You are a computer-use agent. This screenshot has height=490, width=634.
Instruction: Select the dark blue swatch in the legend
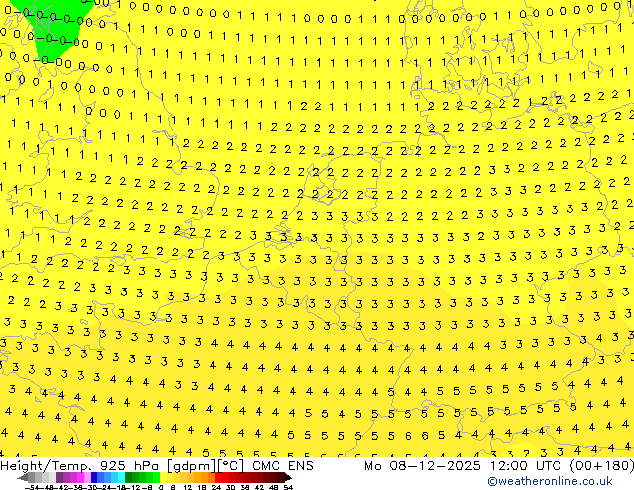(94, 478)
